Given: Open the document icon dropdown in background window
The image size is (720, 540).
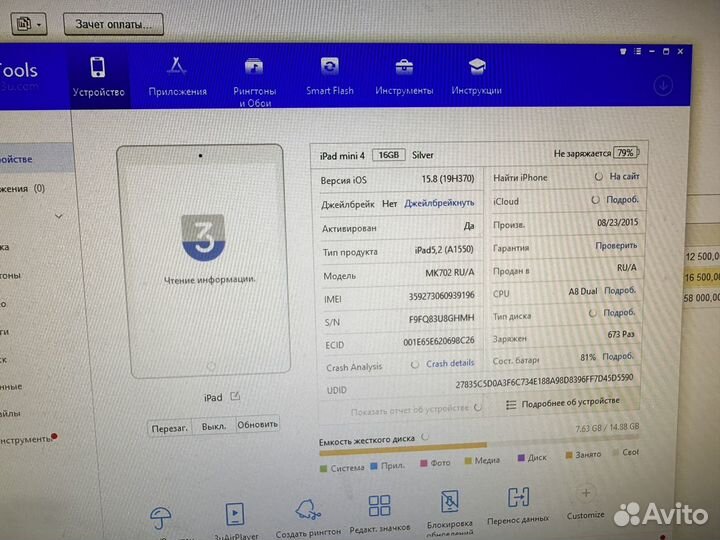Looking at the screenshot, I should 28,23.
